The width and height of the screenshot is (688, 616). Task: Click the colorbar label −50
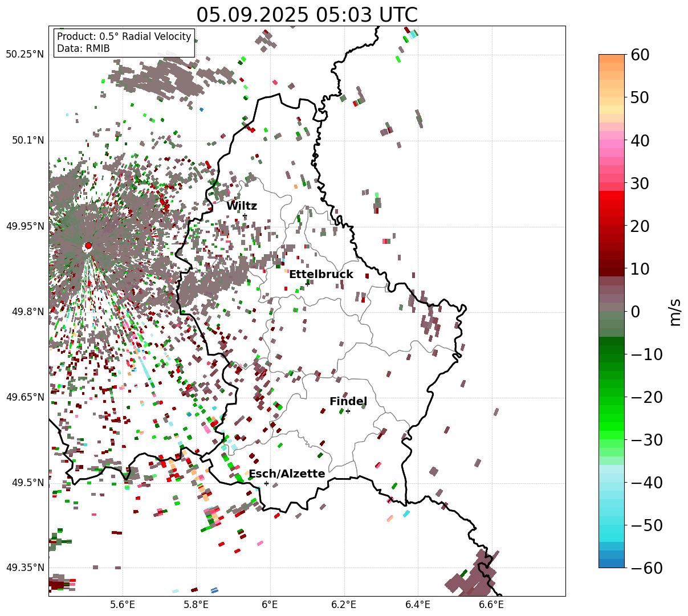pyautogui.click(x=646, y=525)
